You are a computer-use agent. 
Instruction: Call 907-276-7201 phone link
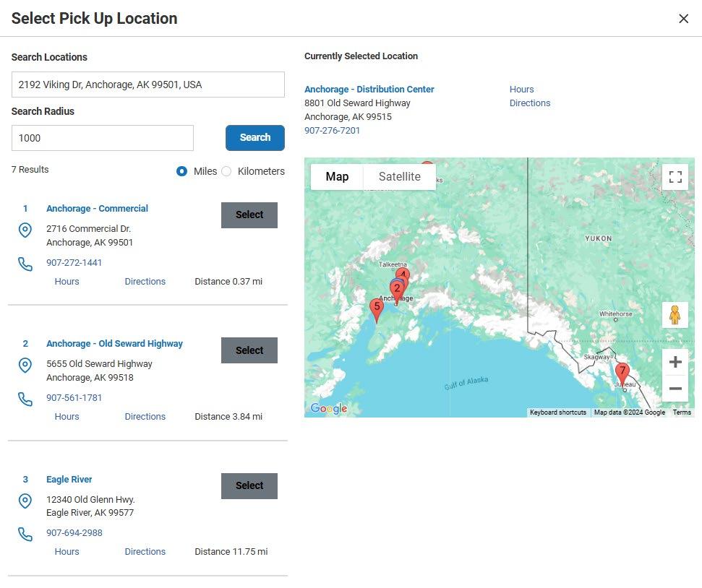332,131
